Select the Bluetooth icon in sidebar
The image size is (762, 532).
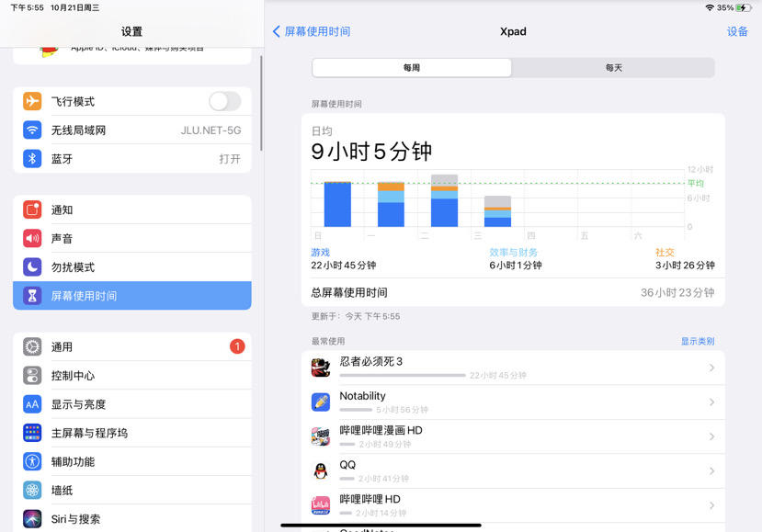pos(32,159)
